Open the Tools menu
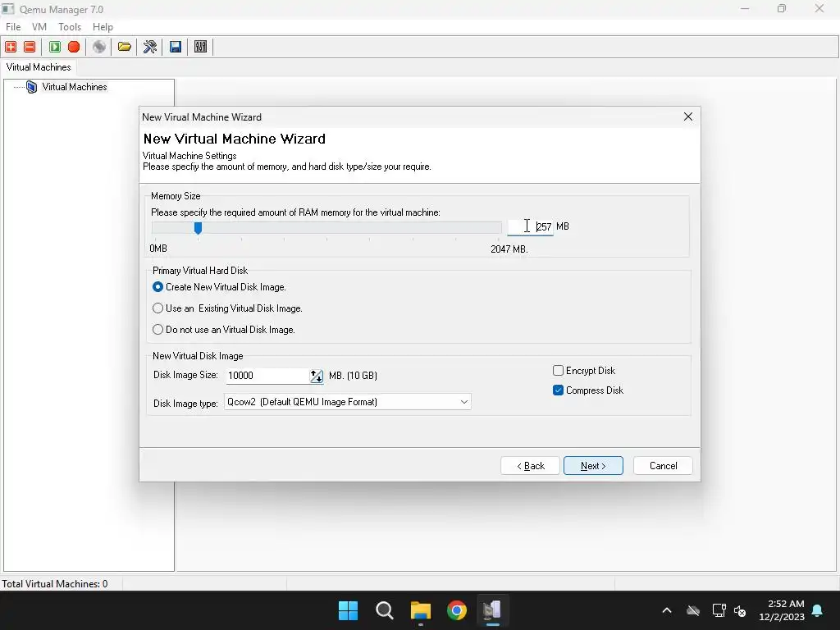This screenshot has width=840, height=630. (70, 27)
